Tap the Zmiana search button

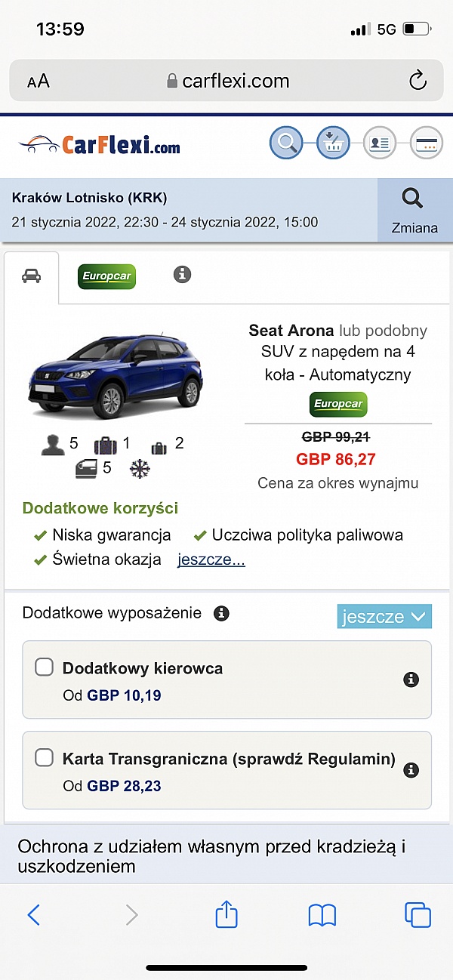414,211
